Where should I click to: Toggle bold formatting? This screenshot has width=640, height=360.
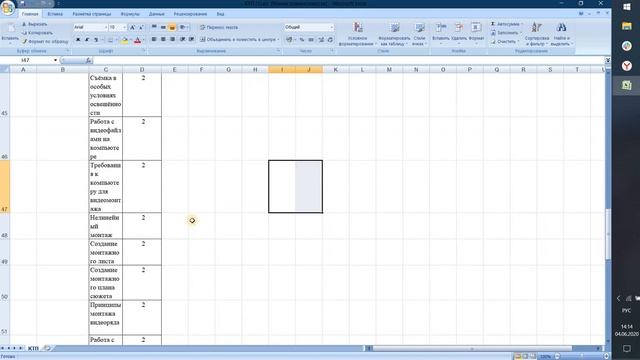click(x=78, y=40)
